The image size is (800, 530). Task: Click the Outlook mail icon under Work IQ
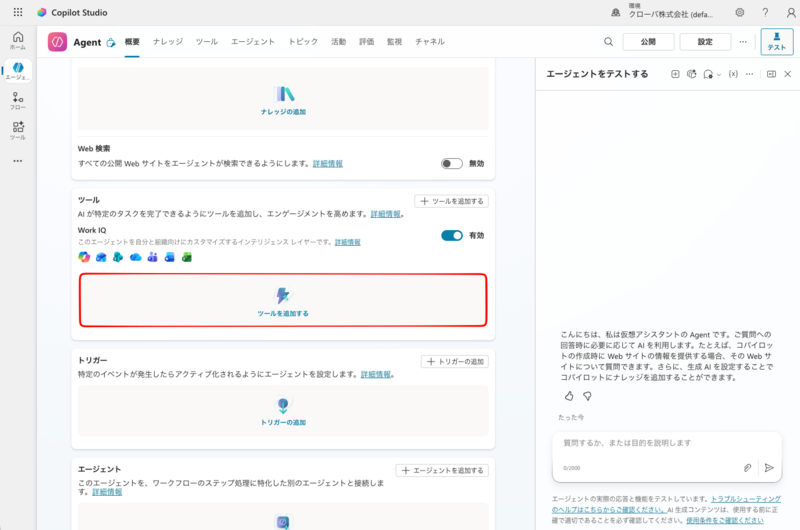[x=101, y=257]
